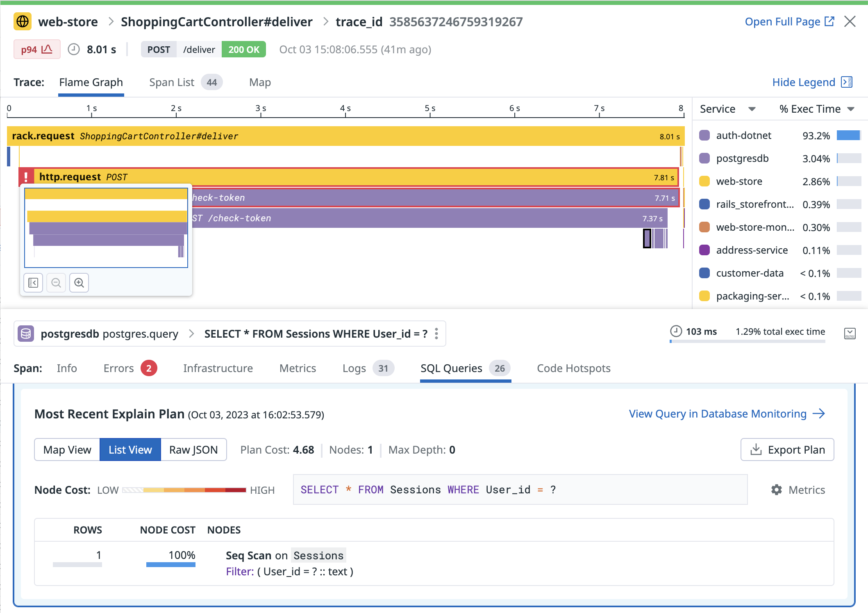Click the web-store globe icon in the breadcrumb
Screen dimensions: 868x613
(23, 21)
